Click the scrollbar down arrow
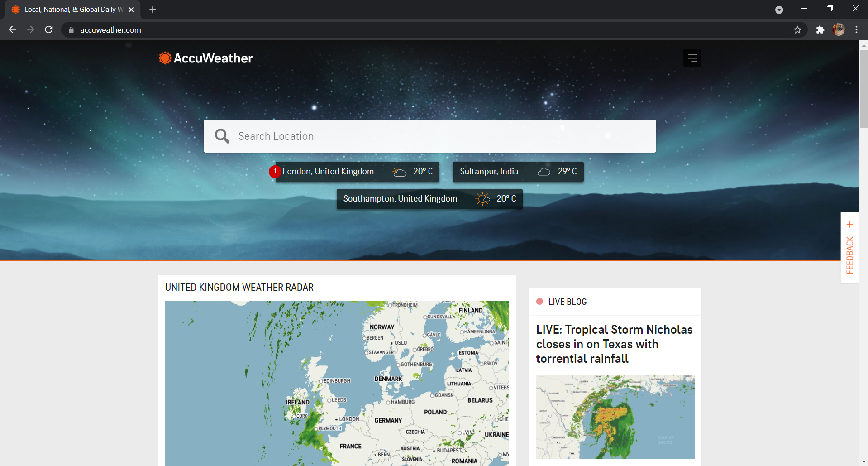The height and width of the screenshot is (466, 868). [863, 462]
